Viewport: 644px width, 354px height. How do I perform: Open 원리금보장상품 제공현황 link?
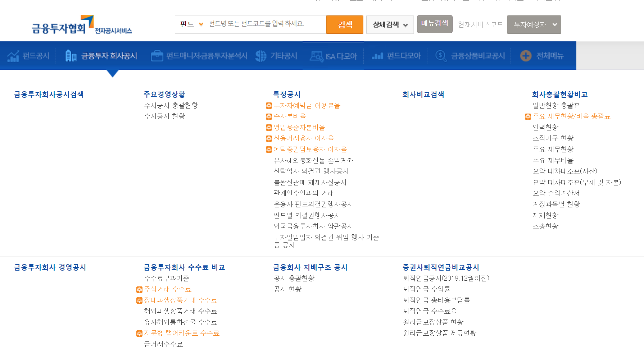click(x=440, y=333)
